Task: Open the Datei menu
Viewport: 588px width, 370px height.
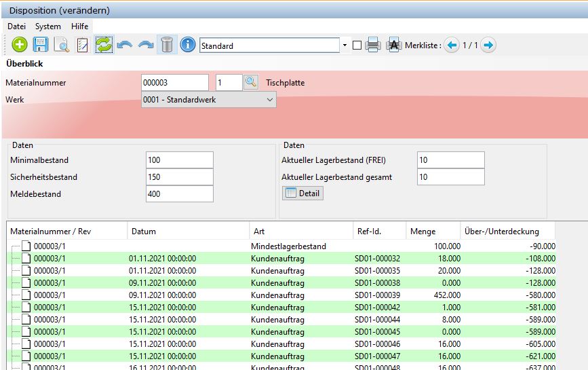Action: pos(16,26)
